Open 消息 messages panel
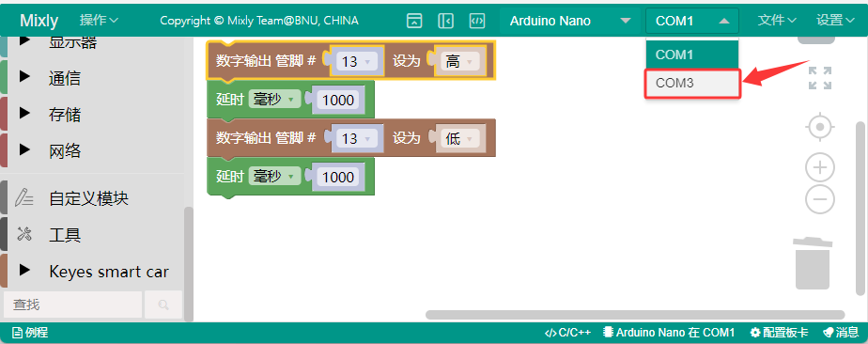Screen dimensions: 868x344 click(841, 333)
